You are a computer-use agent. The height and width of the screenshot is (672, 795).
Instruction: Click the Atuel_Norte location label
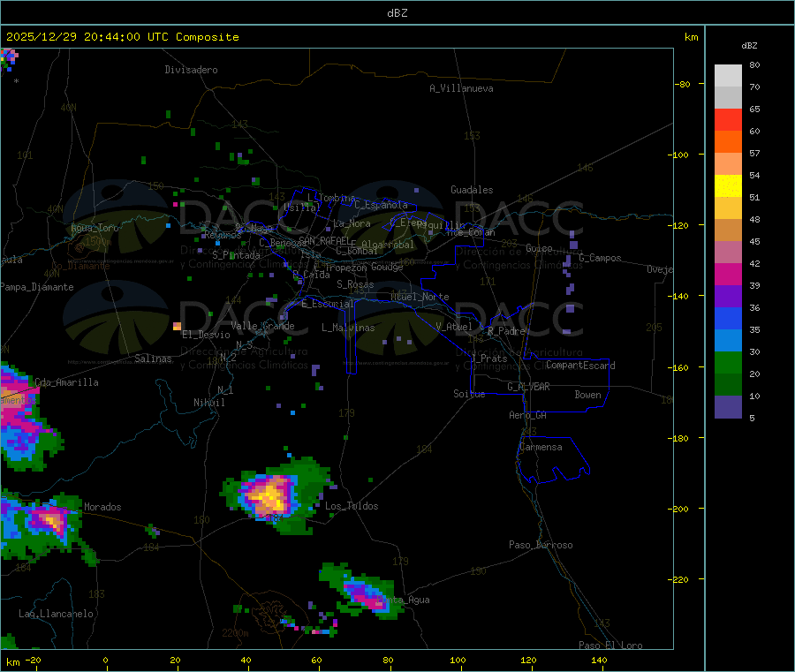click(x=420, y=297)
